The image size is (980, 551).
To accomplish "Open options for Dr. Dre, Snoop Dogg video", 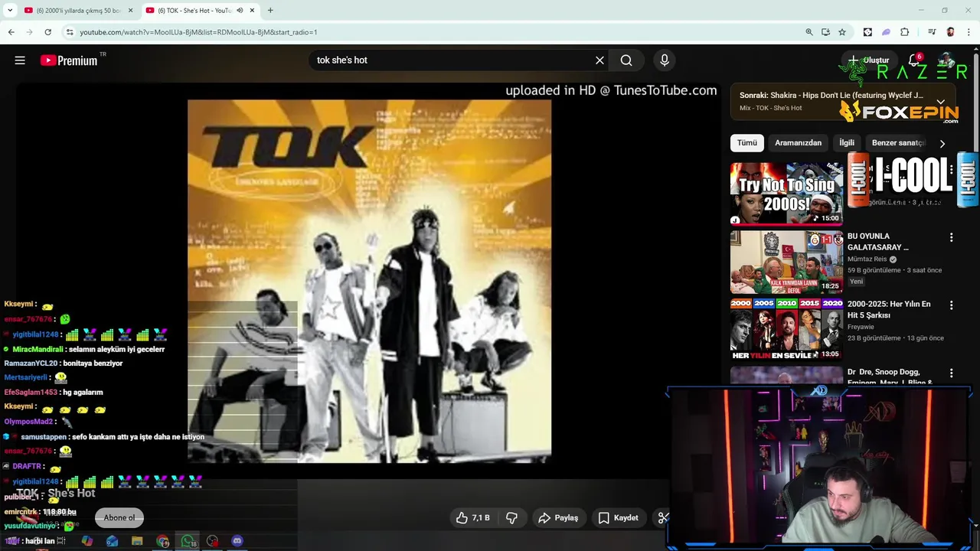I will tap(951, 373).
